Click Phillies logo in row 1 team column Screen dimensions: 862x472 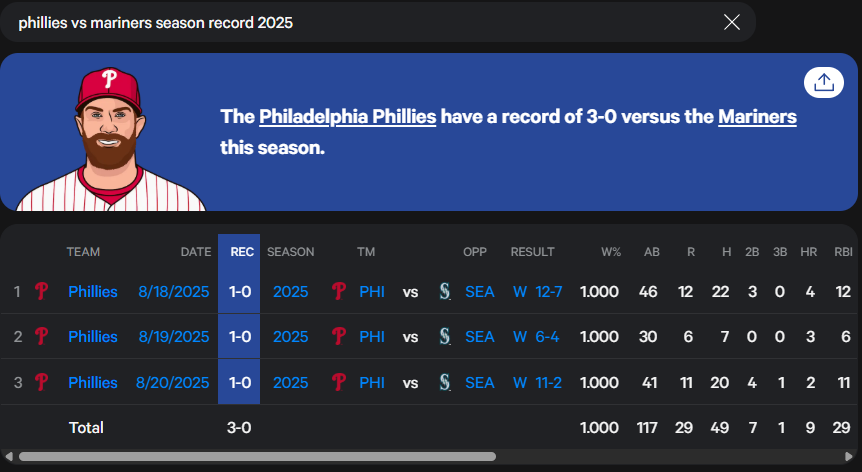(41, 291)
